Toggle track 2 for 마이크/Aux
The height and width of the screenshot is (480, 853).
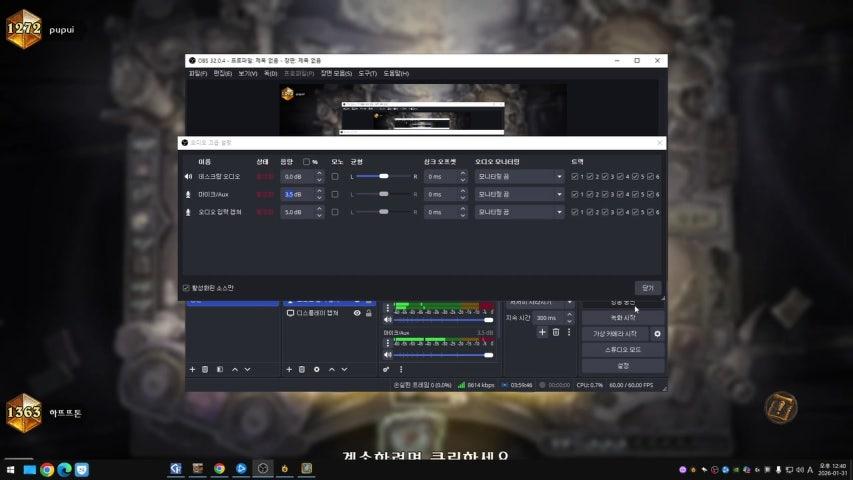590,194
